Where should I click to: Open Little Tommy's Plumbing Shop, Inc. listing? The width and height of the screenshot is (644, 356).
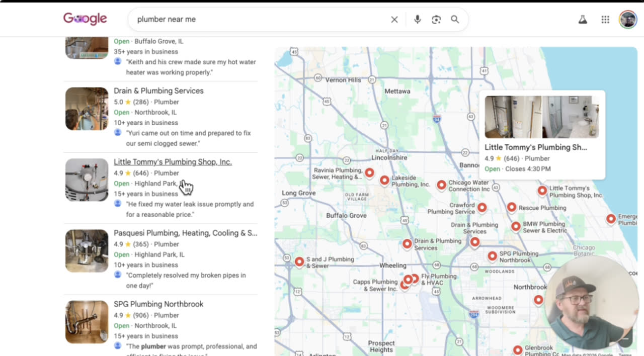coord(173,162)
